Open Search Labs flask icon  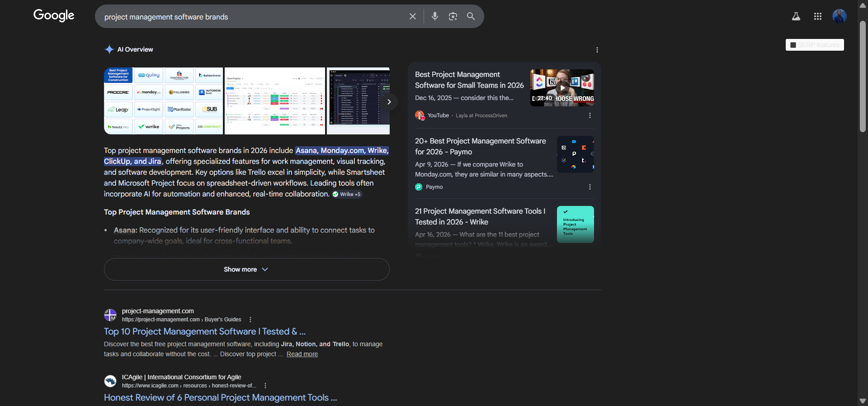tap(796, 16)
